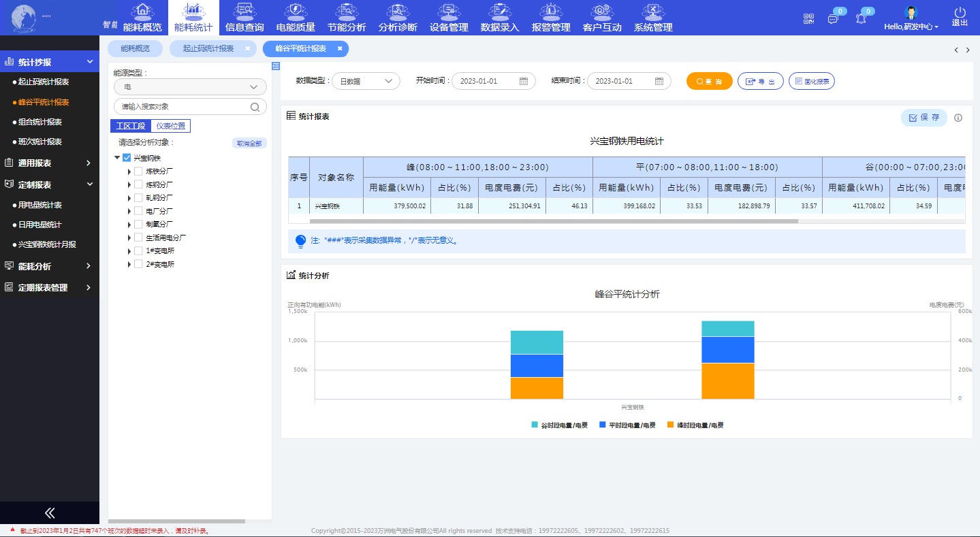Image resolution: width=980 pixels, height=537 pixels.
Task: Open the messages chat bubble icon
Action: [x=833, y=19]
